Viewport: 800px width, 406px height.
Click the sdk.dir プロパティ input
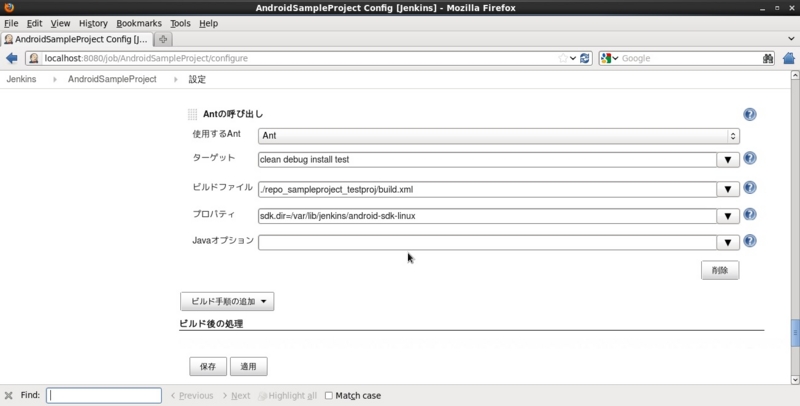point(487,216)
